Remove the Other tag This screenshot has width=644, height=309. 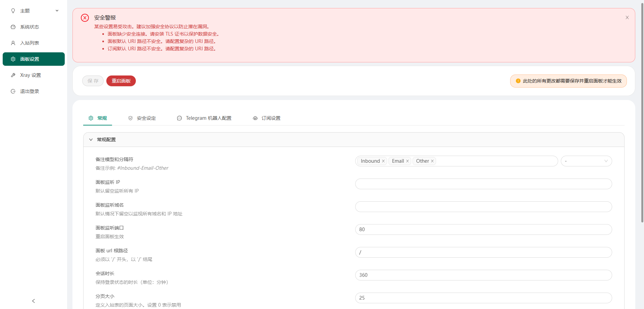[x=432, y=161]
